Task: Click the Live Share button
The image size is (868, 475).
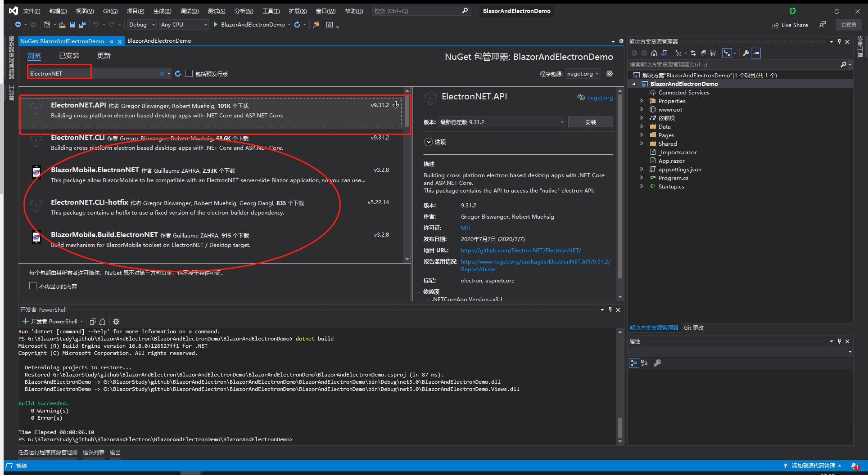Action: [x=790, y=25]
